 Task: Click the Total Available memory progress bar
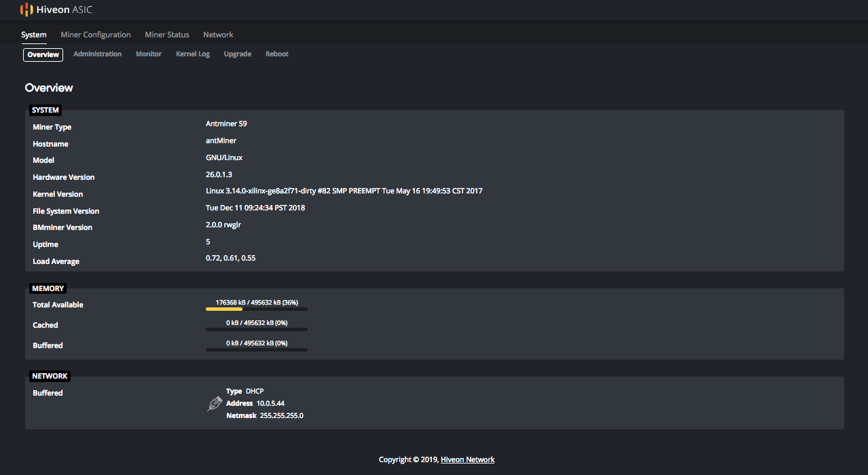tap(257, 309)
